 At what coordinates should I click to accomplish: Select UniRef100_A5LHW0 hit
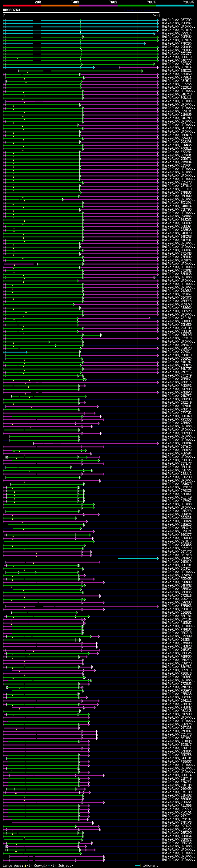177,196
